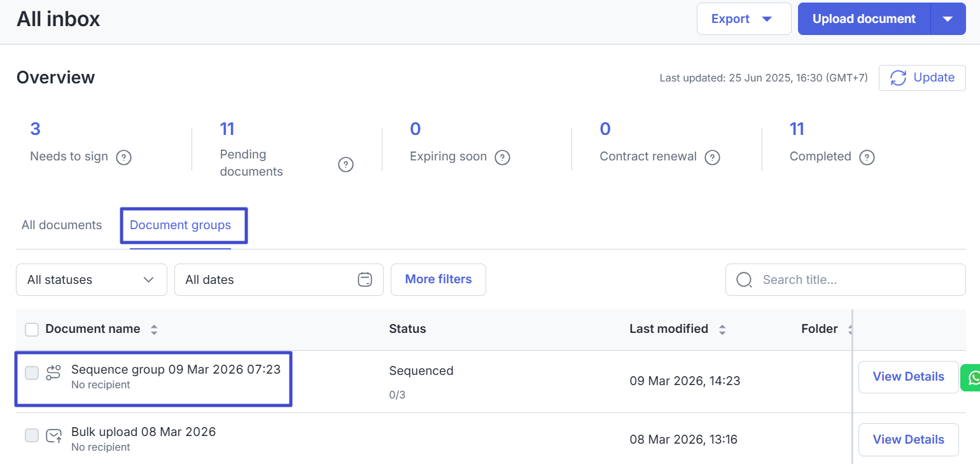Select the Document groups tab

(180, 225)
